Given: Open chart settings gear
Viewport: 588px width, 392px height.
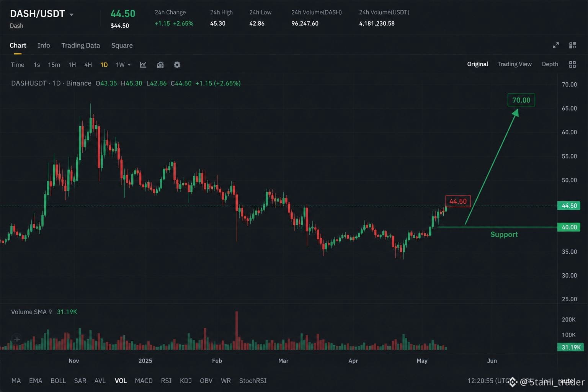Looking at the screenshot, I should coord(177,65).
